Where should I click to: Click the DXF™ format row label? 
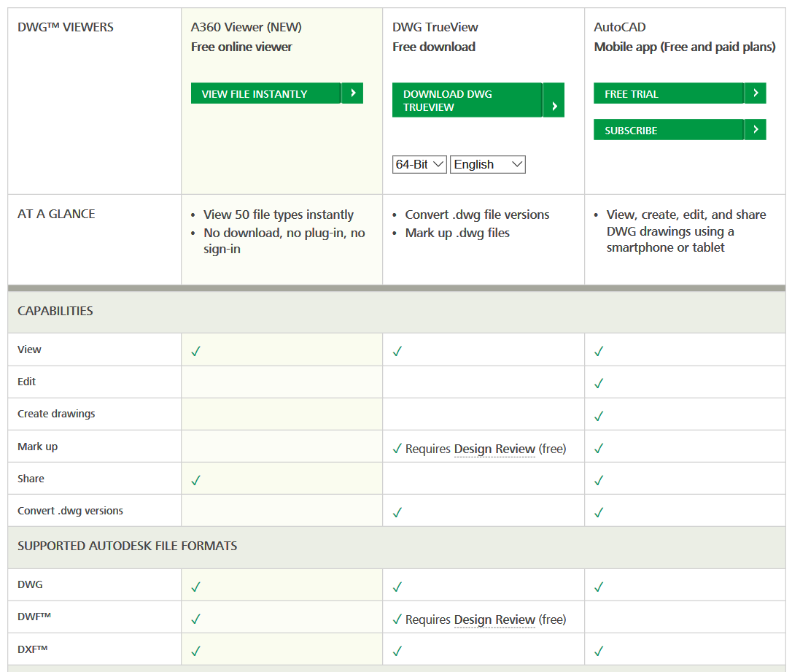click(33, 649)
